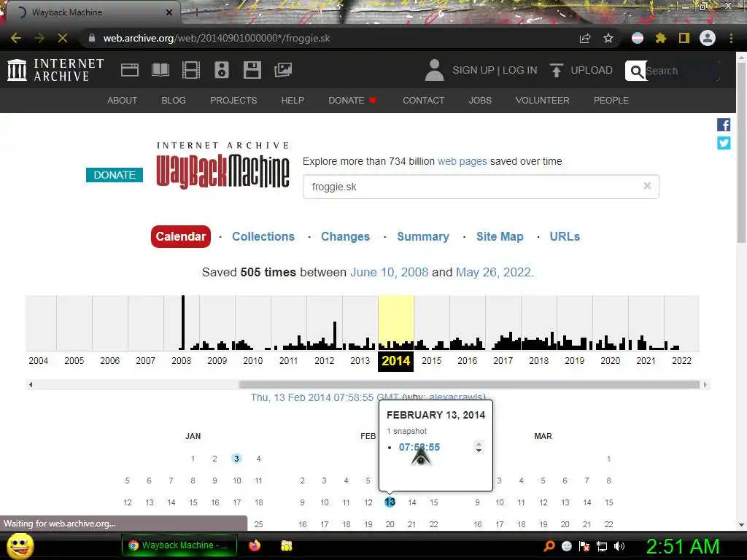Click the volume speaker tray icon
747x560 pixels.
(619, 546)
